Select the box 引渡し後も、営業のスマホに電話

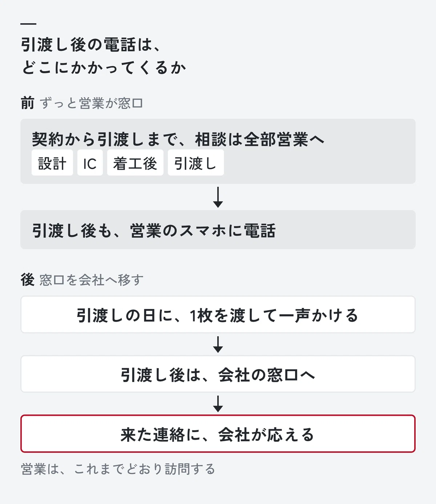pyautogui.click(x=218, y=229)
